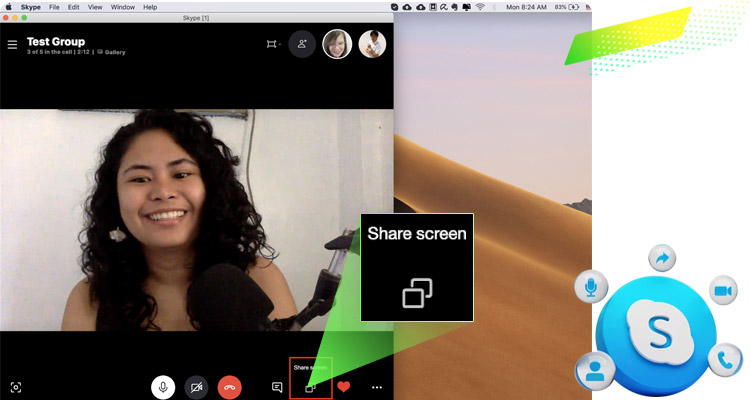Click the Share screen button
750x400 pixels.
tap(310, 388)
